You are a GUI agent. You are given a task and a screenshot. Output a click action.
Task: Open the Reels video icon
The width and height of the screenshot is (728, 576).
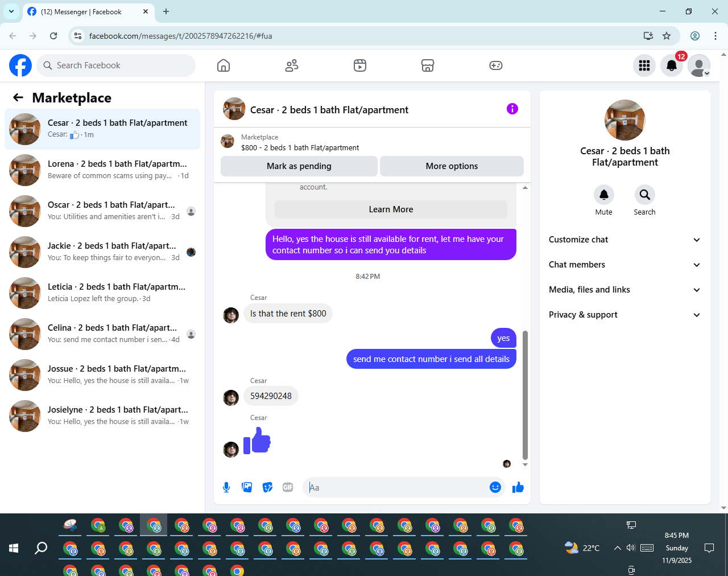coord(360,65)
